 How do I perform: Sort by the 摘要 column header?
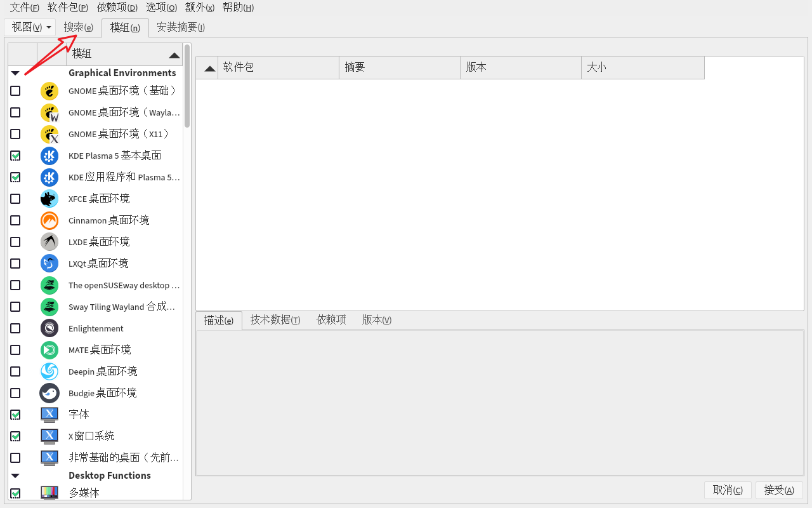pyautogui.click(x=400, y=68)
